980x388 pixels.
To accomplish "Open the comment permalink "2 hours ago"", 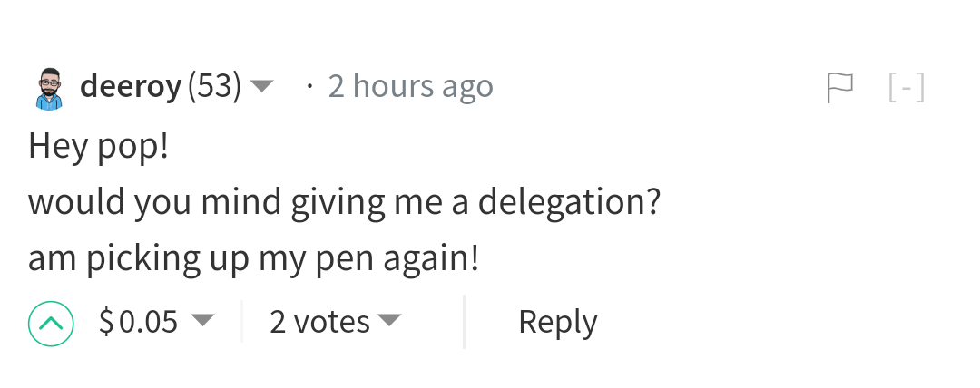I will coord(410,86).
